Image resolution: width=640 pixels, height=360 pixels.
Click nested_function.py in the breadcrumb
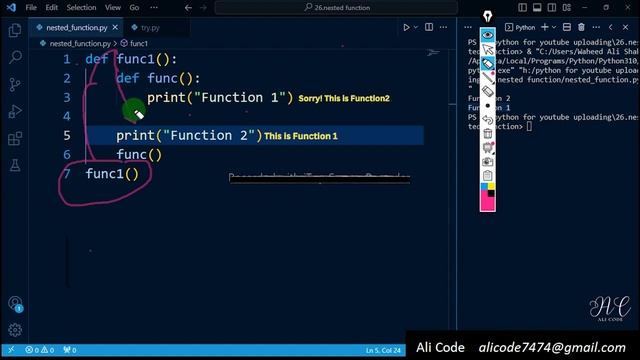point(80,43)
